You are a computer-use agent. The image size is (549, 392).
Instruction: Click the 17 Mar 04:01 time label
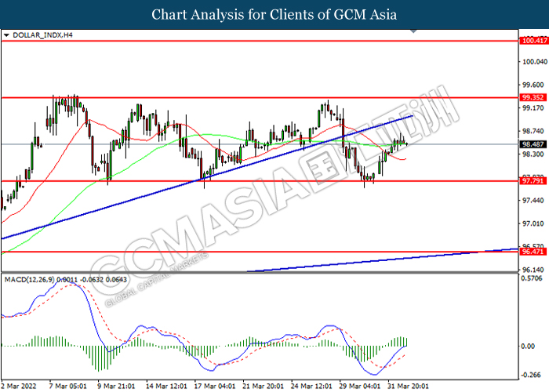click(x=215, y=386)
